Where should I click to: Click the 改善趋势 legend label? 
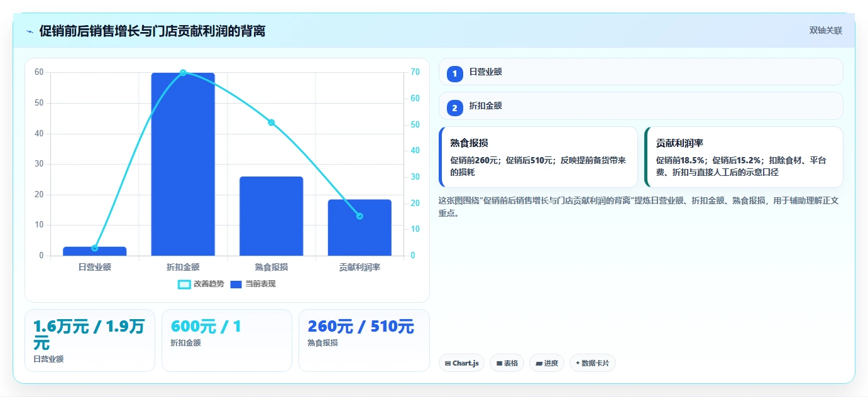[x=209, y=284]
